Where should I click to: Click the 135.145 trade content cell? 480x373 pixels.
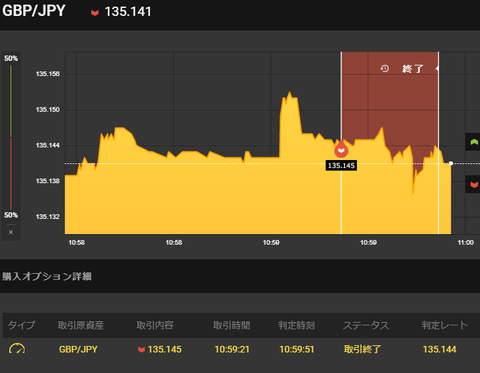[160, 349]
